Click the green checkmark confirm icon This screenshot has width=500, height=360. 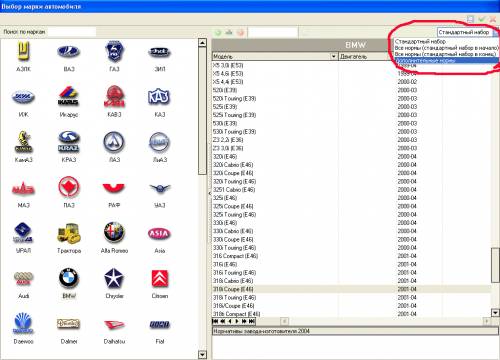pyautogui.click(x=481, y=19)
